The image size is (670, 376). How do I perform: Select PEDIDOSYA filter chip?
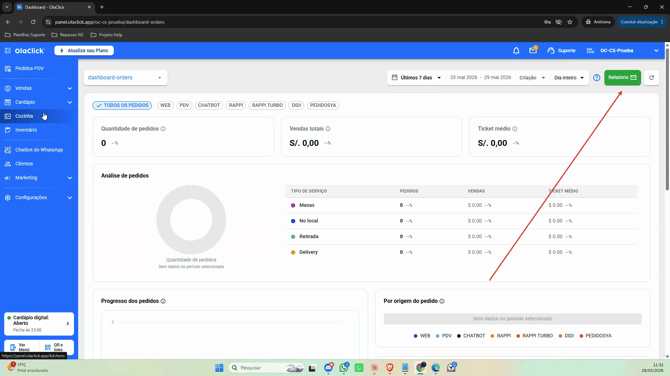323,105
